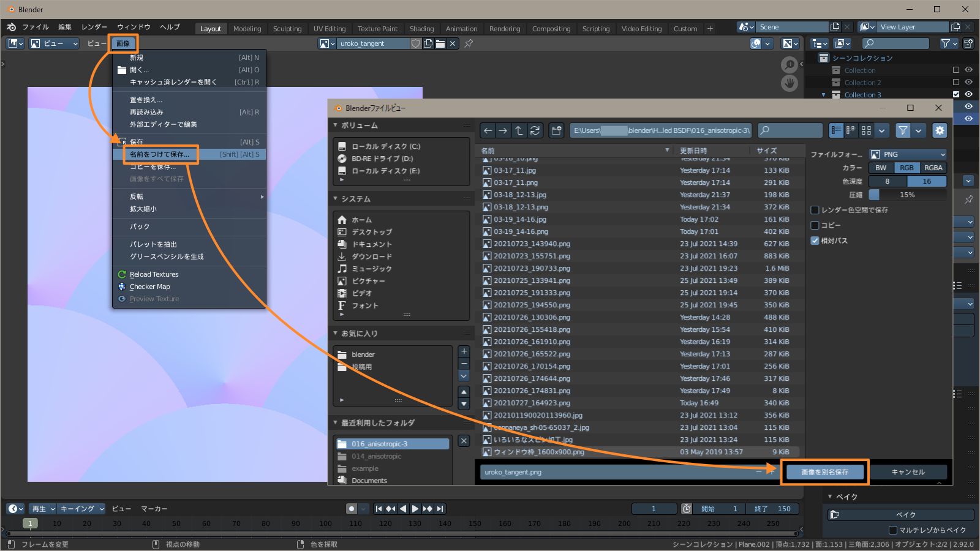Click the file name field uroko_tangent.png
The width and height of the screenshot is (980, 551).
point(628,472)
